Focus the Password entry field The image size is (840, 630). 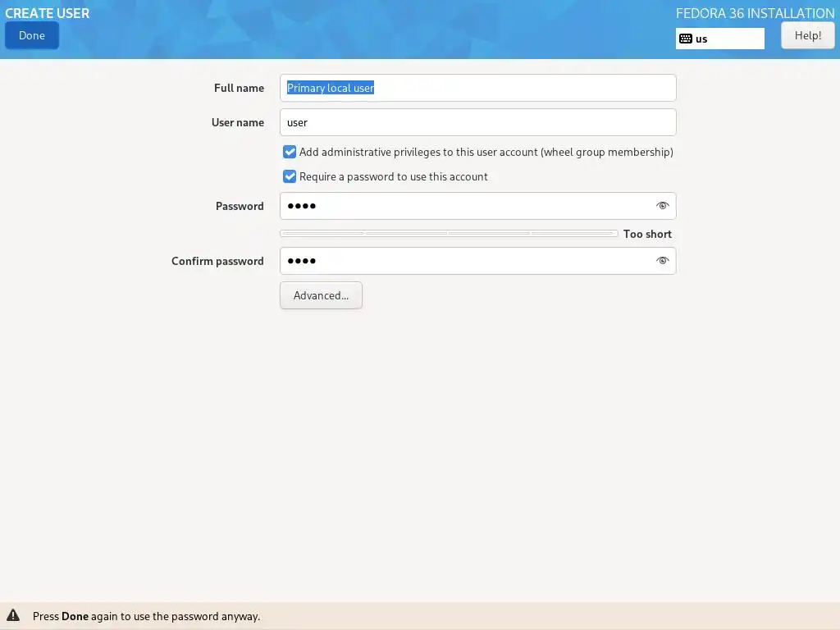478,206
